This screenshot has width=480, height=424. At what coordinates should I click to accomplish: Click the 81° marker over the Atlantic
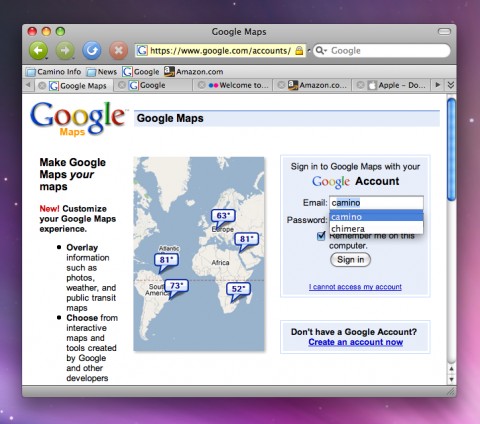point(166,262)
